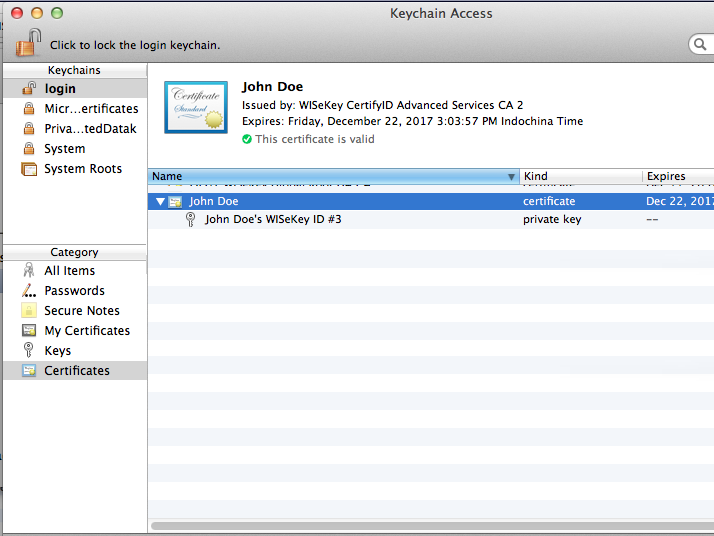The height and width of the screenshot is (536, 714).
Task: Show the My Certificates category
Action: pos(75,331)
